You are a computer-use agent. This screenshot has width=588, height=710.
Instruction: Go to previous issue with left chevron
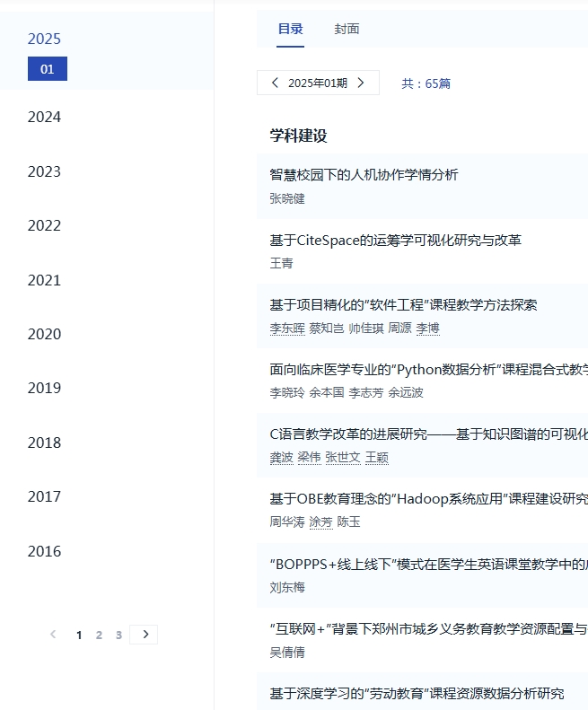point(275,83)
